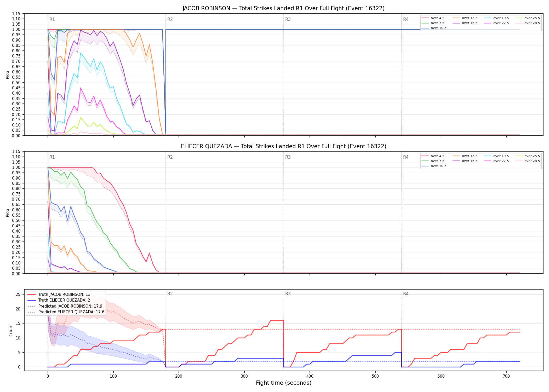Screen dimensions: 549x392
Task: Click the R1 round label in Robinson chart
Action: pos(52,19)
